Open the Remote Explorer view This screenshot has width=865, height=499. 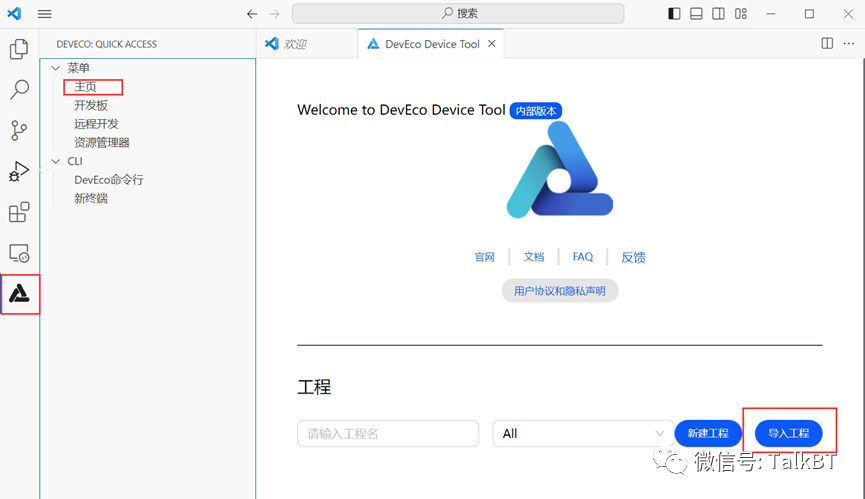(19, 253)
